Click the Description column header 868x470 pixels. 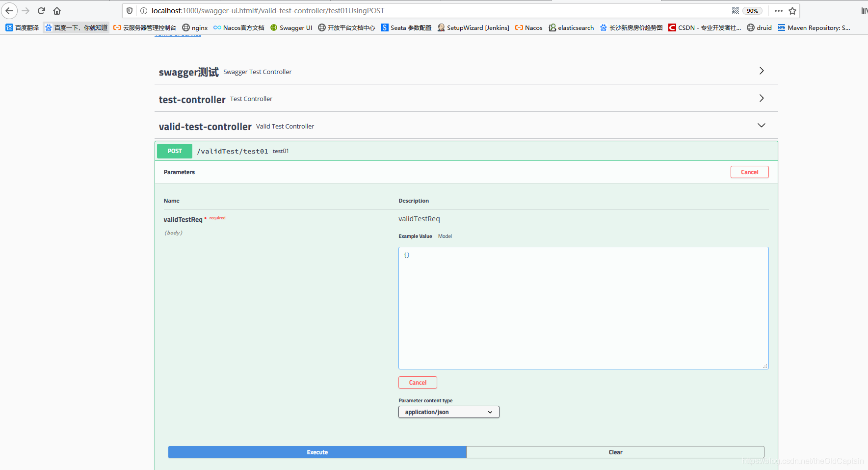(x=414, y=201)
